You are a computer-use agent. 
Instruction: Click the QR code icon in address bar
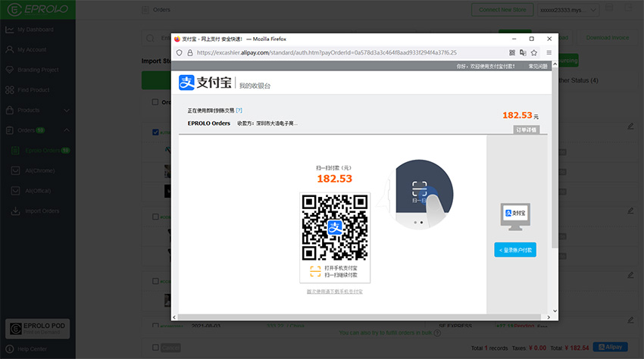pyautogui.click(x=512, y=53)
